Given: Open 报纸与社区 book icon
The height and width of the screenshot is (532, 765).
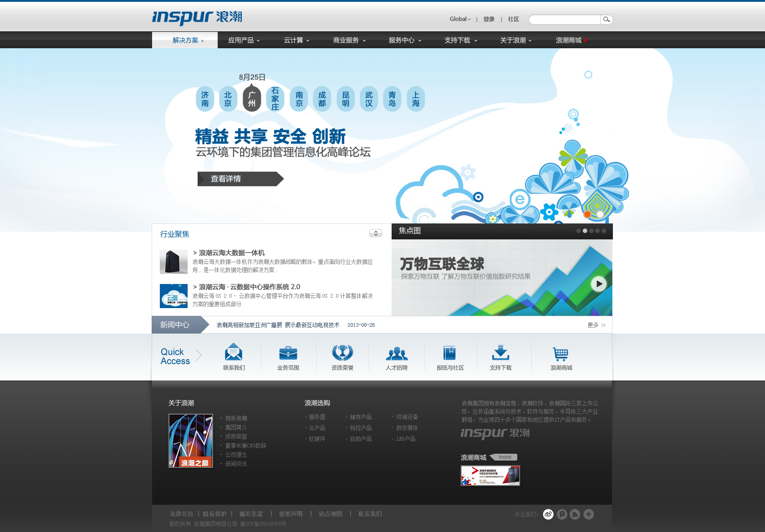Looking at the screenshot, I should click(x=449, y=353).
